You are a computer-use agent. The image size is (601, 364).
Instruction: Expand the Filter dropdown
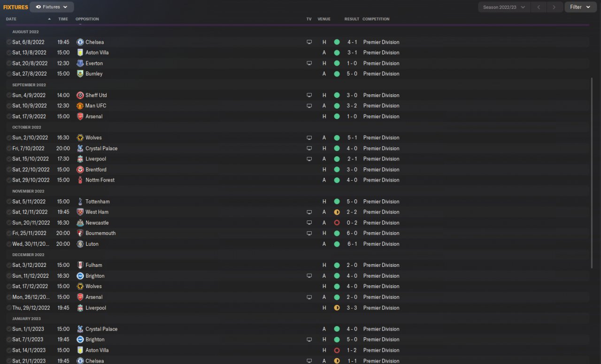pyautogui.click(x=580, y=7)
